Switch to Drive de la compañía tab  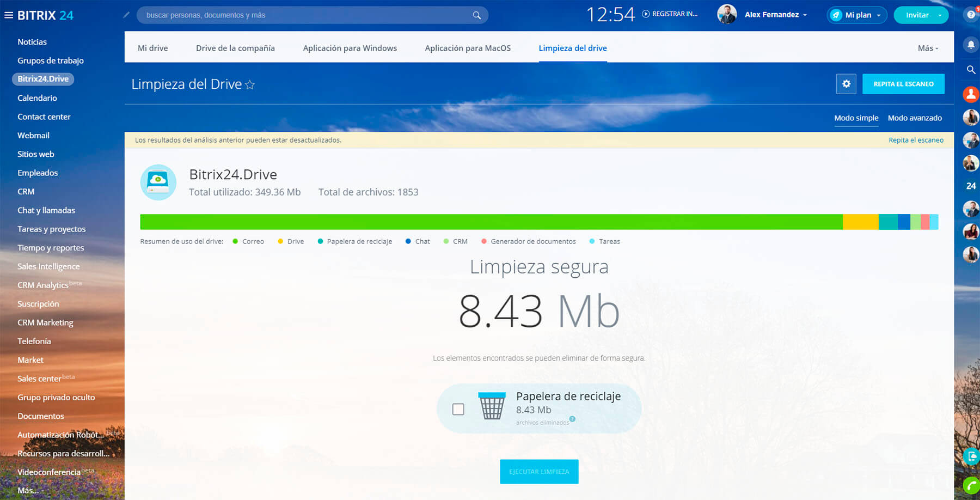[235, 48]
